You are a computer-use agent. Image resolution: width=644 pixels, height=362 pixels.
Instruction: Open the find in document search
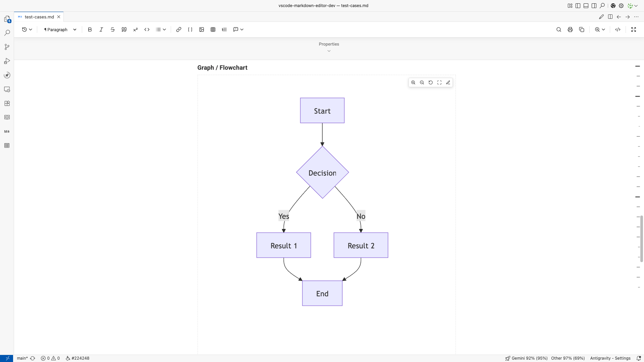pos(559,29)
